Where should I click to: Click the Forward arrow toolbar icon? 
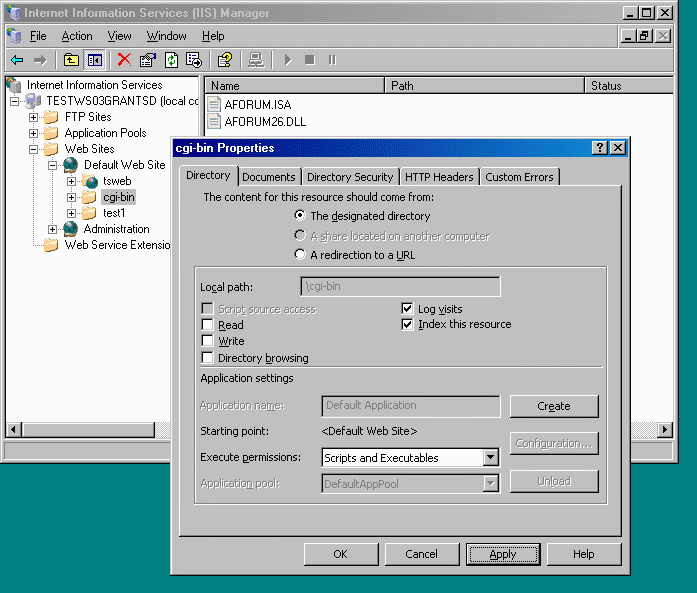(40, 60)
